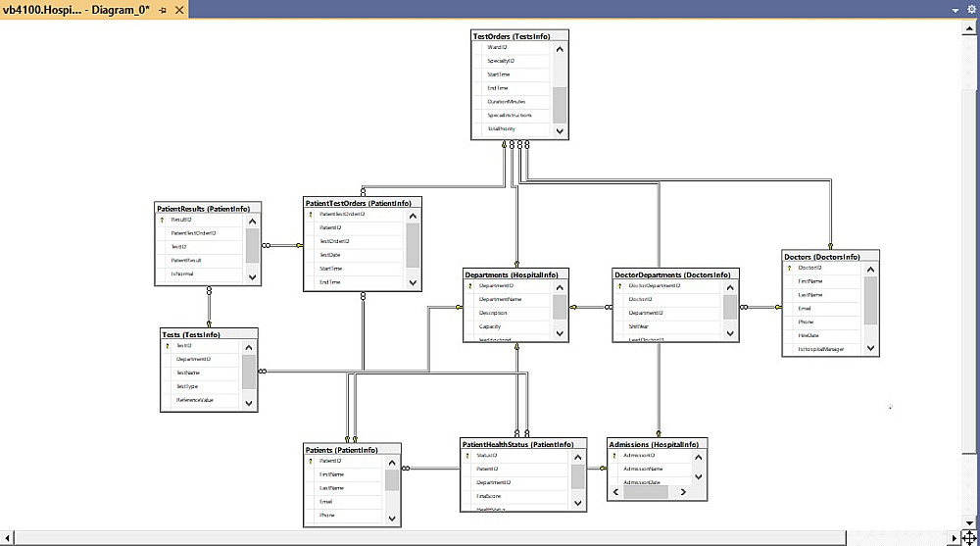
Task: Select the Capacity column in Departments
Action: pos(508,326)
